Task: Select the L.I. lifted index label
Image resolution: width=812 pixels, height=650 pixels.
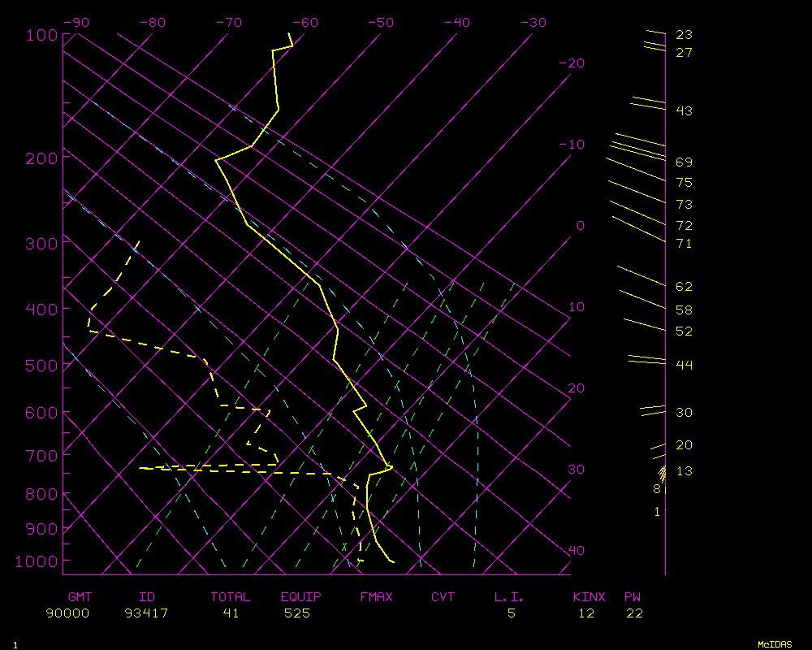Action: [x=509, y=597]
